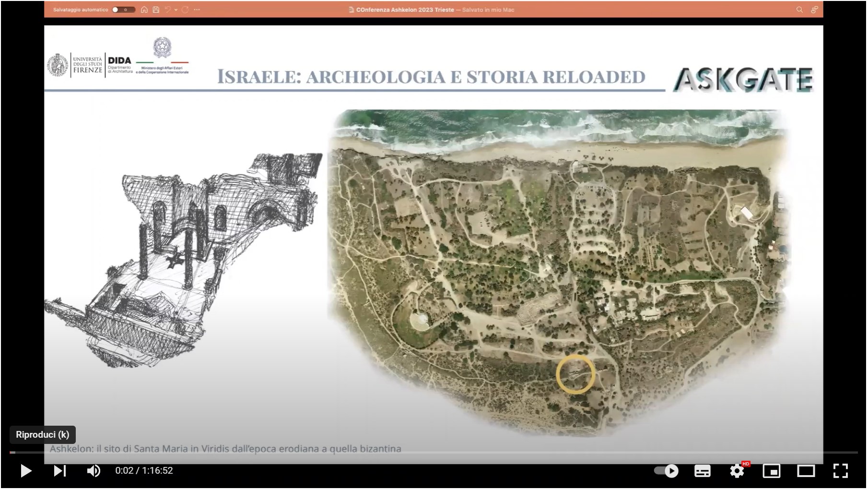Expand the undo history dropdown arrow
The width and height of the screenshot is (868, 490).
tap(176, 10)
